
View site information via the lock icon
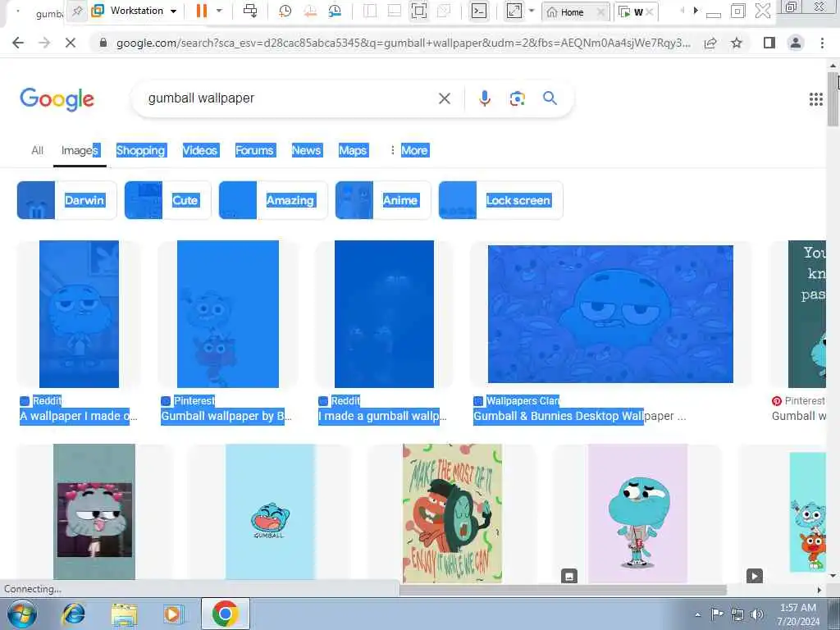(103, 43)
